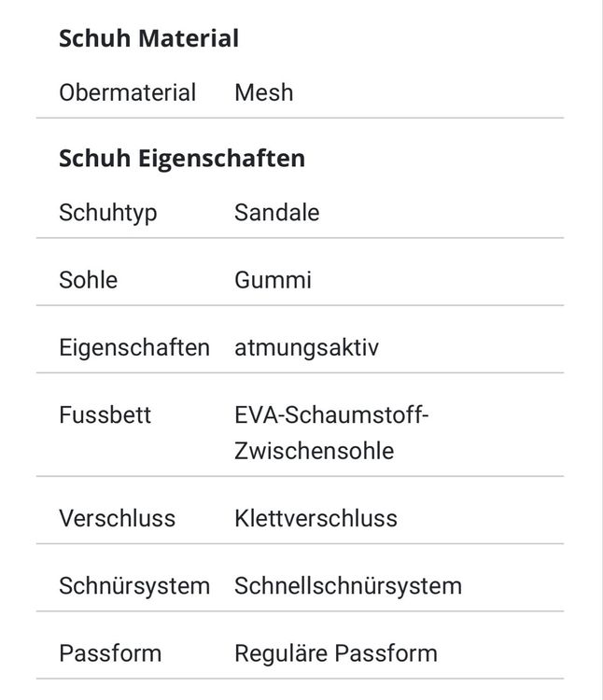Click the Mesh value text

tap(264, 92)
